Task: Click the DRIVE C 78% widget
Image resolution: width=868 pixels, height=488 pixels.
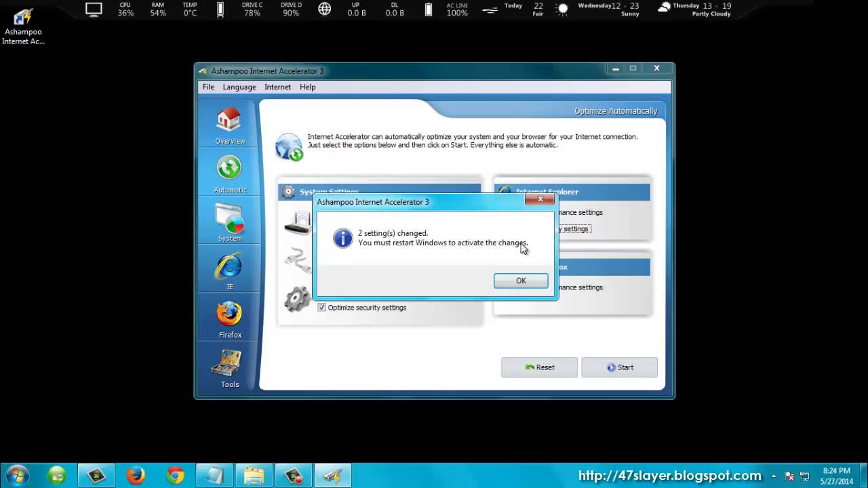Action: [x=252, y=9]
